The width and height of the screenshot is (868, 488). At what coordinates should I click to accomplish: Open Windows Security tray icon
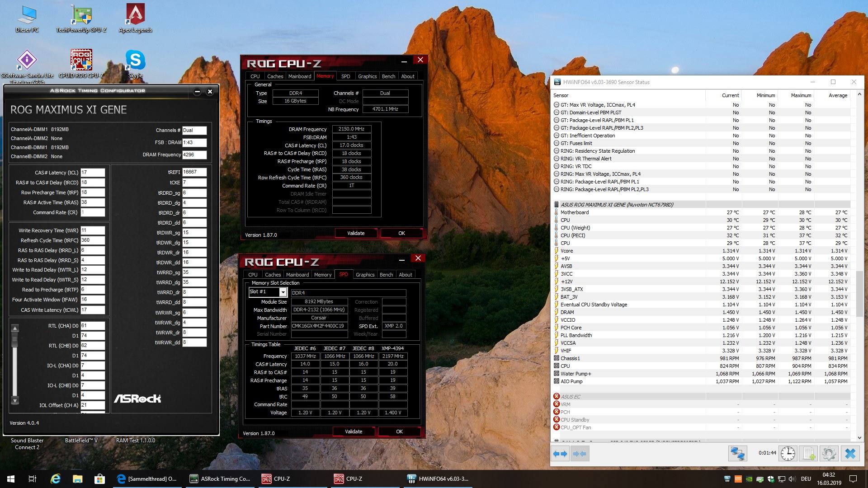[770, 479]
